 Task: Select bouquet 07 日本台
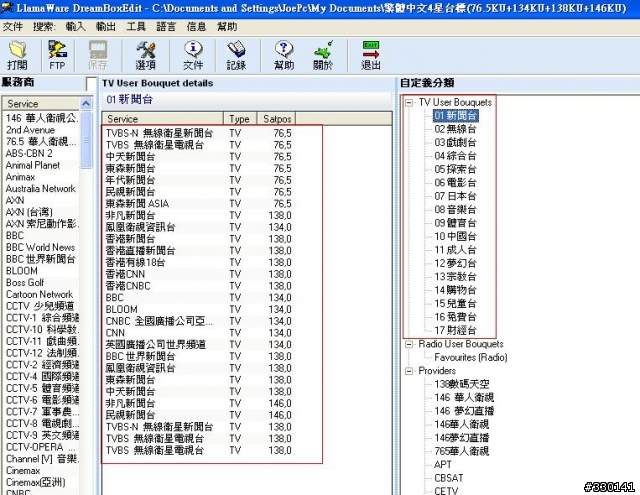pyautogui.click(x=455, y=196)
